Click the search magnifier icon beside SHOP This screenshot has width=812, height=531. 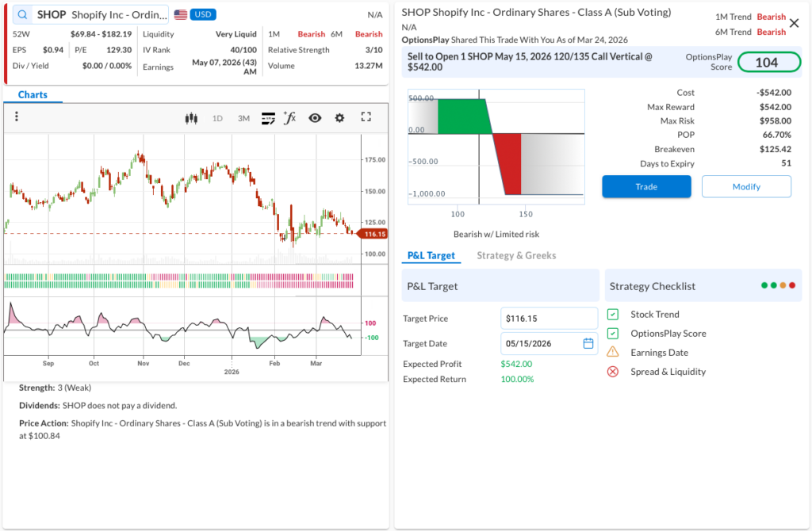[x=22, y=15]
